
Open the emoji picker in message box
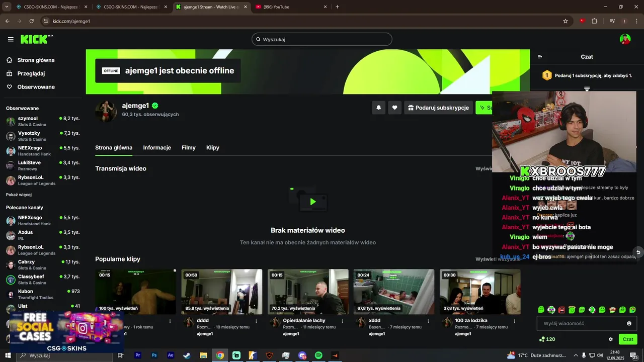tap(629, 323)
